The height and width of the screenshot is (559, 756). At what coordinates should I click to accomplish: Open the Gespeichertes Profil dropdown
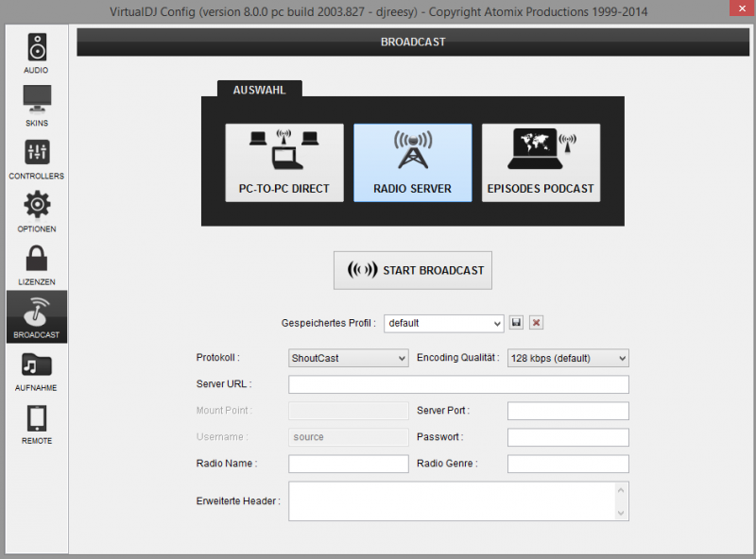pyautogui.click(x=443, y=323)
